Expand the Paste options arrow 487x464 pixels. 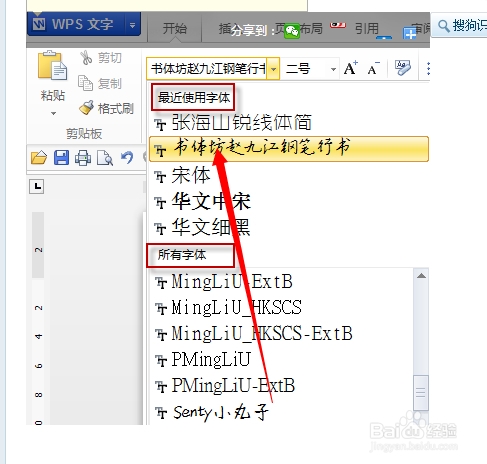click(x=53, y=113)
